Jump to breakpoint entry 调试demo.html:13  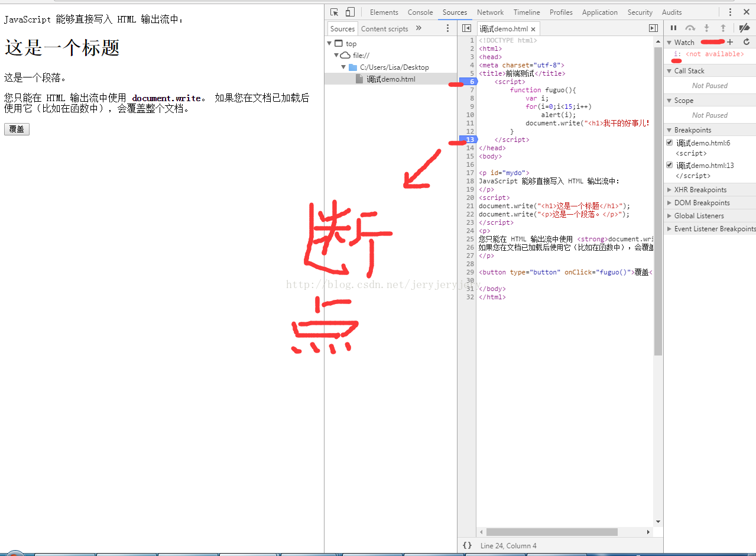[x=705, y=166]
